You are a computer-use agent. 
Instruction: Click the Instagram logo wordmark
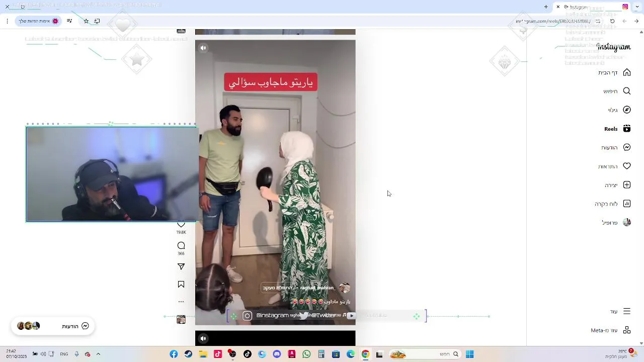613,47
